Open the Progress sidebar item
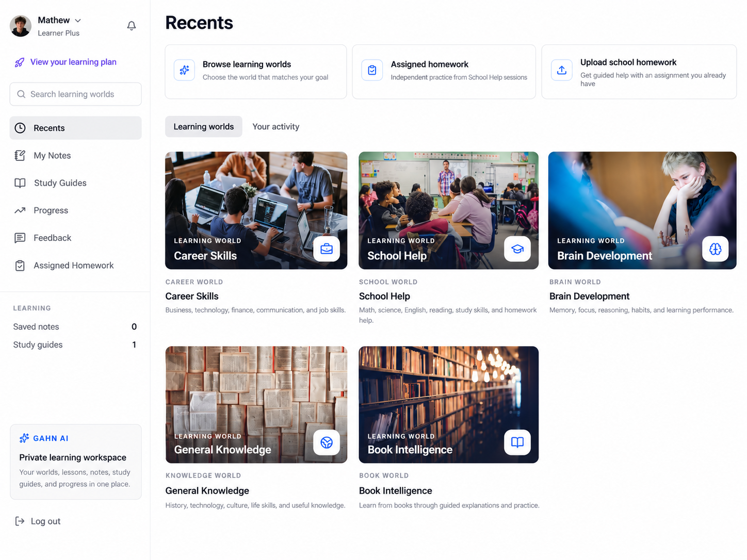This screenshot has width=747, height=560. coord(76,210)
